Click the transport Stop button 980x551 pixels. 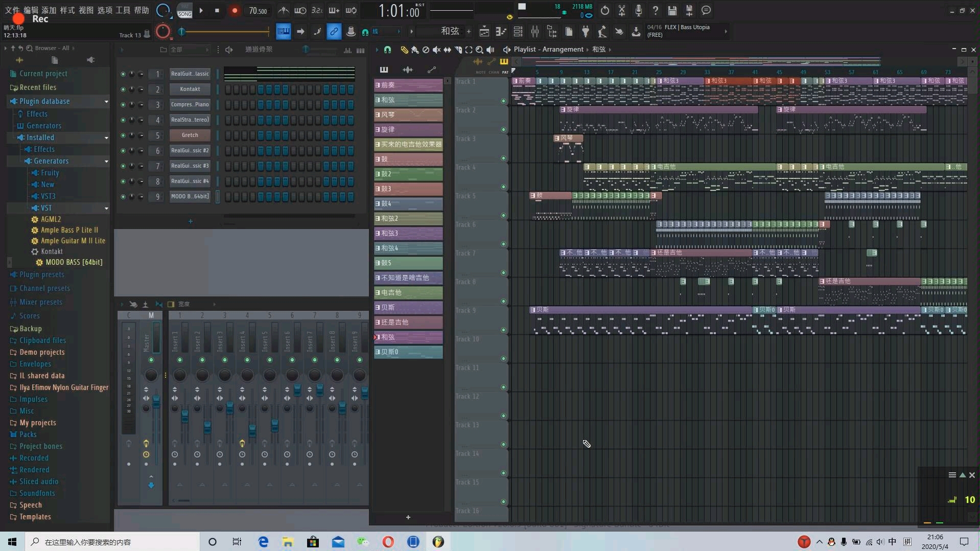(217, 10)
